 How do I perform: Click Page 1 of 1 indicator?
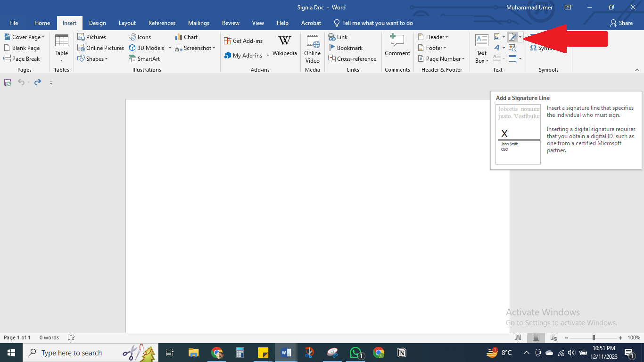[17, 337]
